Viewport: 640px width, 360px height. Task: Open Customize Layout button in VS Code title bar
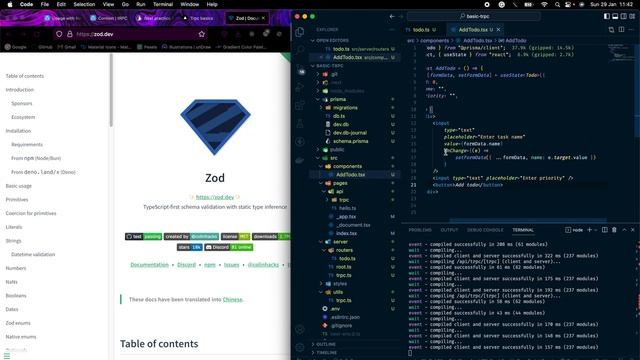[632, 16]
